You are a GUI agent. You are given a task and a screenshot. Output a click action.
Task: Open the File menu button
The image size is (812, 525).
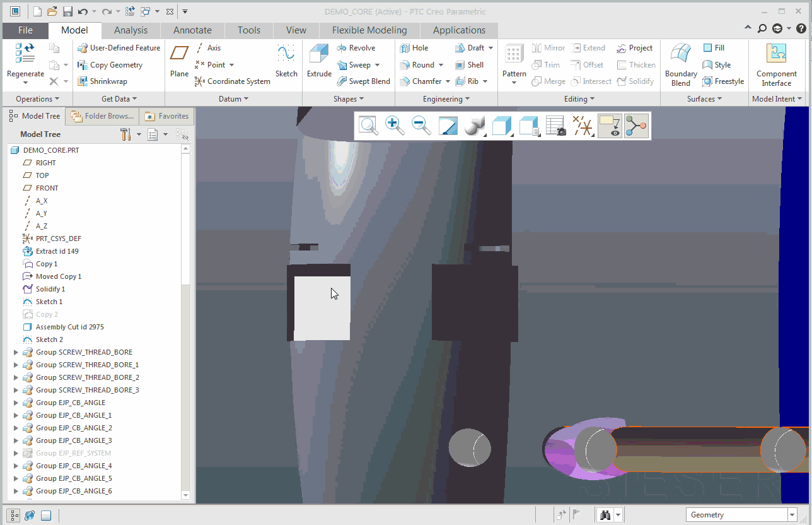25,30
